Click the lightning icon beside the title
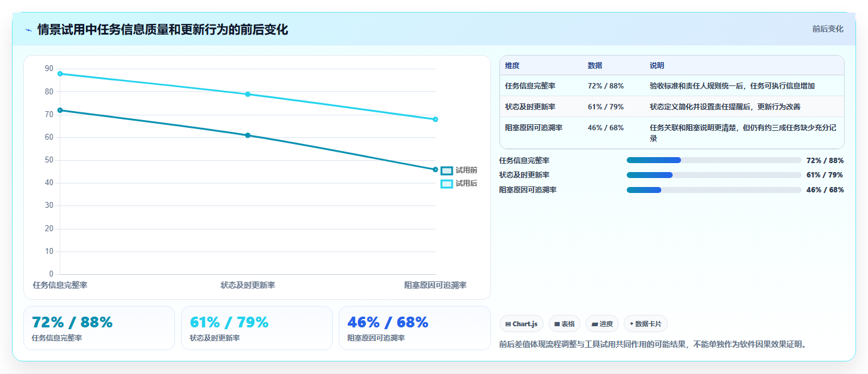The image size is (868, 374). tap(28, 30)
